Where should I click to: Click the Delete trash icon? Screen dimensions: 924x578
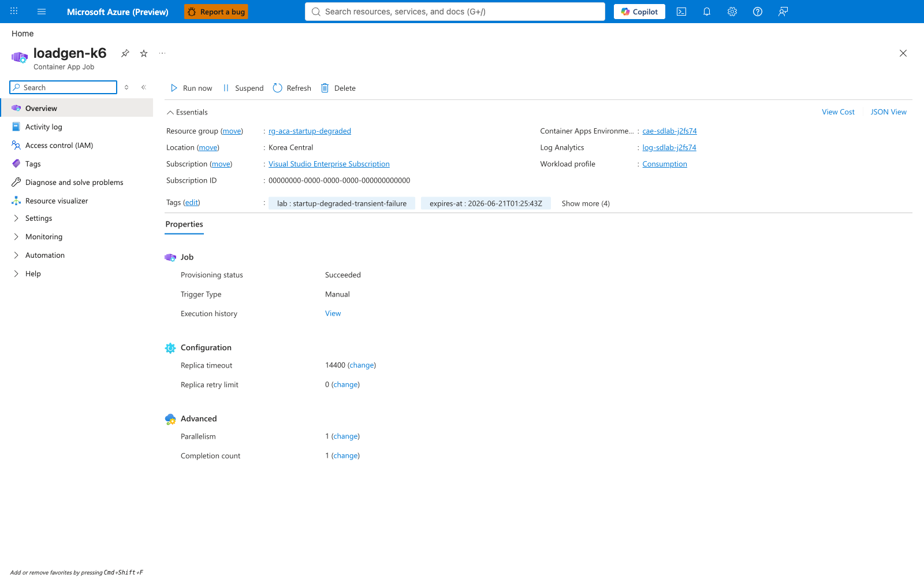pos(325,88)
